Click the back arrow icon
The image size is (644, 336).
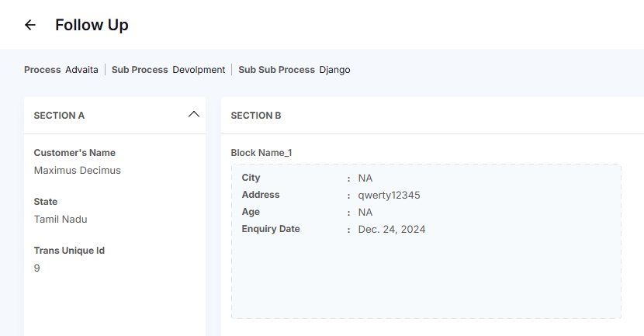[30, 25]
